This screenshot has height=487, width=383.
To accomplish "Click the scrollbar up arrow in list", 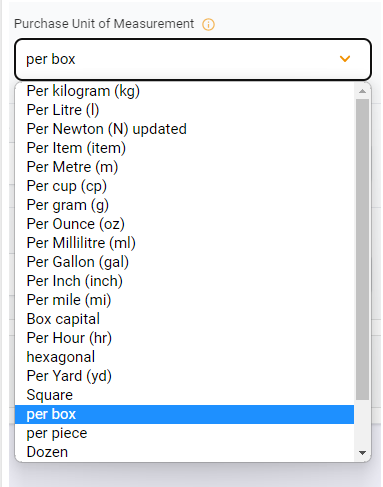I will click(x=362, y=91).
